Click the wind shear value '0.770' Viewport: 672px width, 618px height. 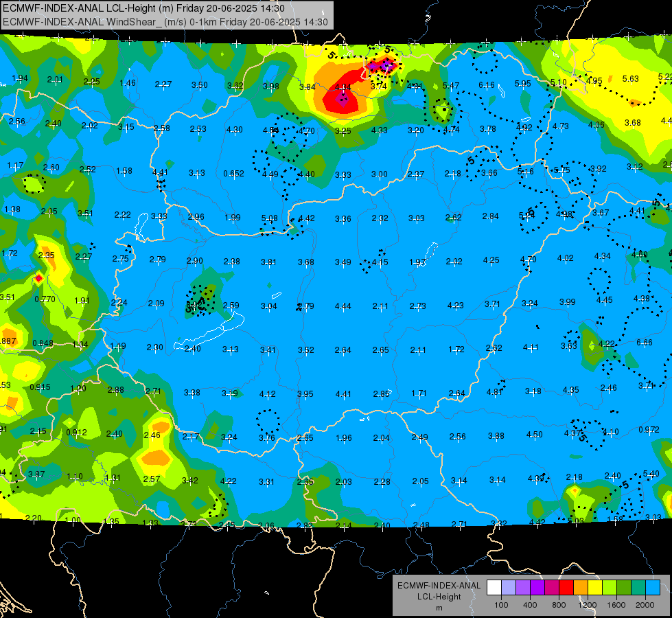45,299
